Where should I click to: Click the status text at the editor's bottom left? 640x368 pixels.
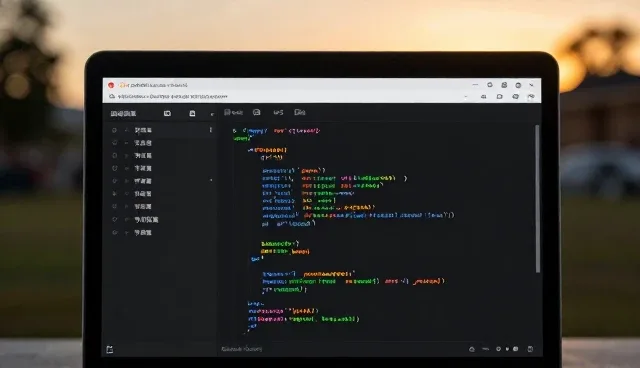pos(242,349)
